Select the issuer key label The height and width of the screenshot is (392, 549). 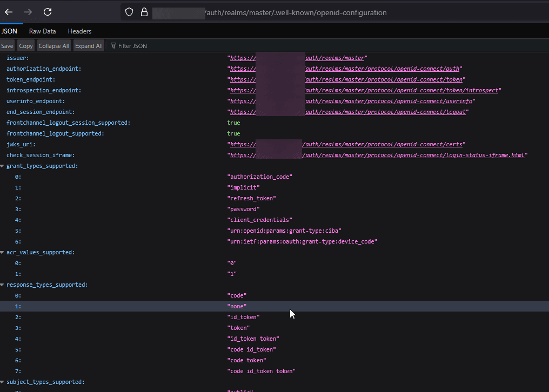17,58
